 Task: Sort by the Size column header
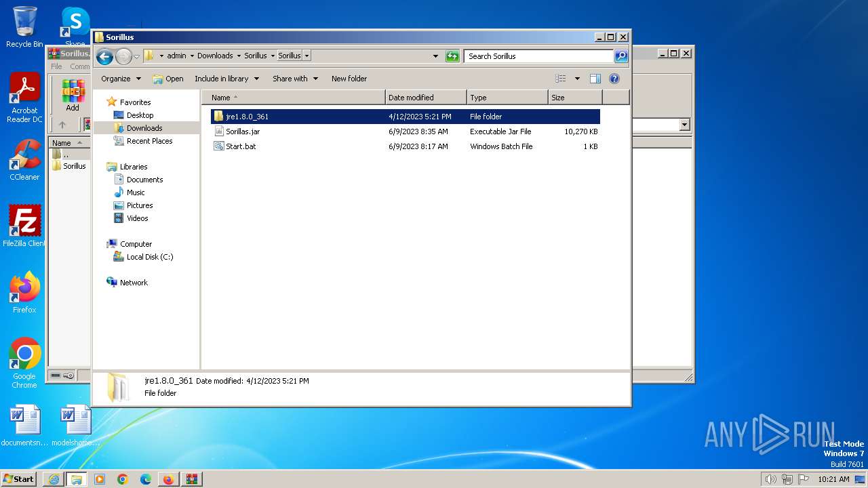[575, 98]
